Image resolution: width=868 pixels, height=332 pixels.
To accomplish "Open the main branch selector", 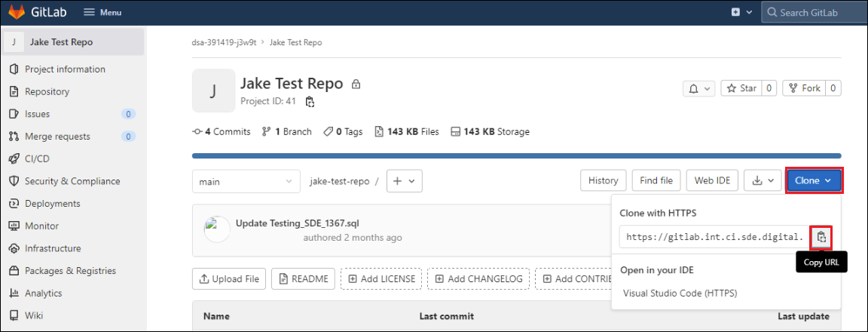I will click(246, 181).
